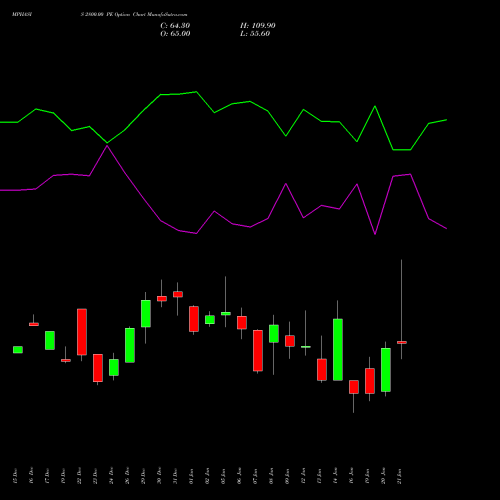Click the 20 Jan date label
Screen dimensions: 500x500
point(383,476)
